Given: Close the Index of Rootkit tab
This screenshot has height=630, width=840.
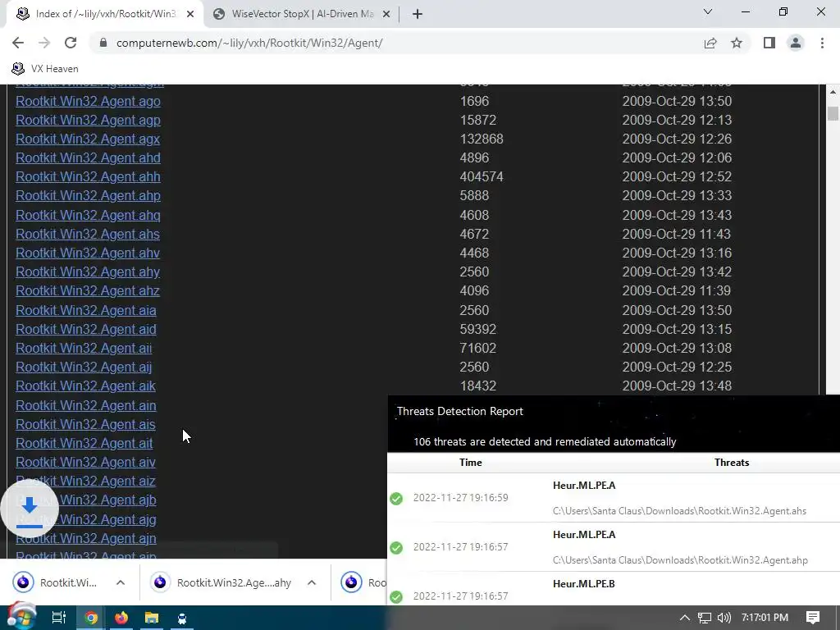Looking at the screenshot, I should (190, 14).
